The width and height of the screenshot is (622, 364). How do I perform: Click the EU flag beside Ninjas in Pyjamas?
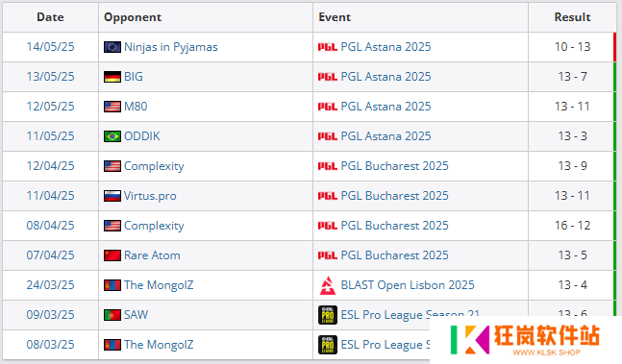coord(112,47)
